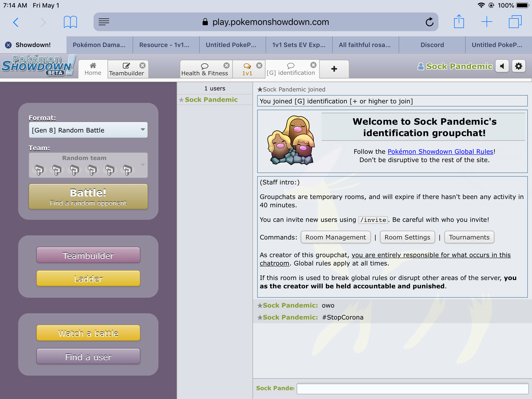532x399 pixels.
Task: Close the 1v1 room tab
Action: pyautogui.click(x=259, y=65)
